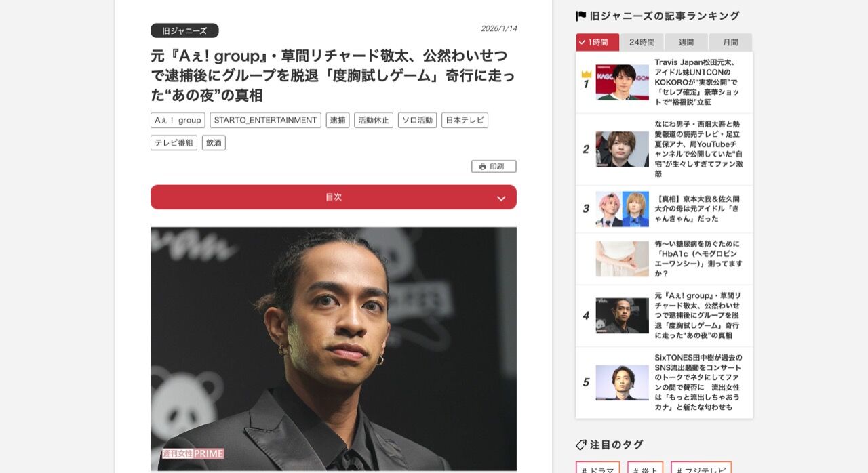Select the 月間 ranking tab
Viewport: 868px width, 473px height.
[730, 42]
